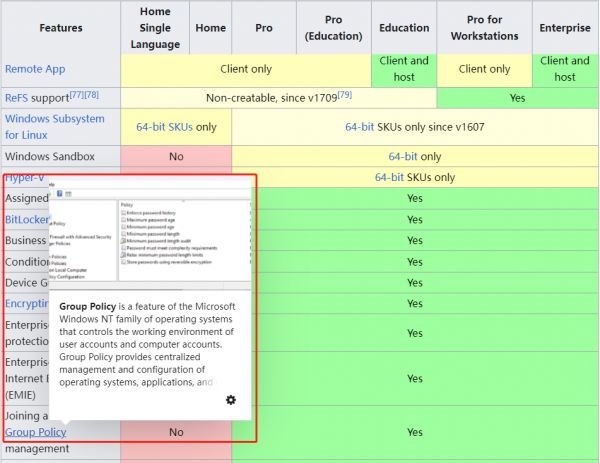Click the BitLocker link
600x463 pixels.
pos(26,218)
